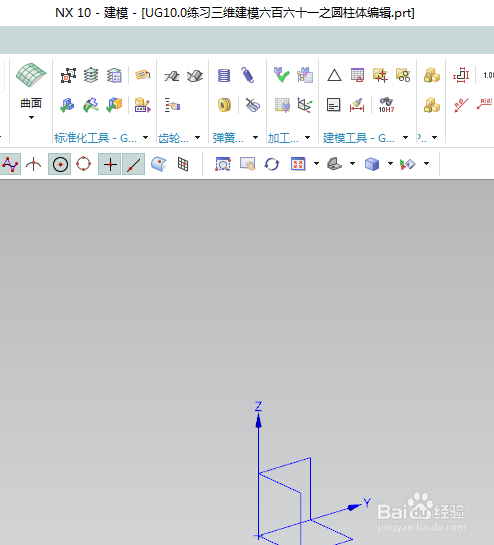Viewport: 494px width, 545px height.
Task: Click the delete spring icon
Action: pos(253,105)
